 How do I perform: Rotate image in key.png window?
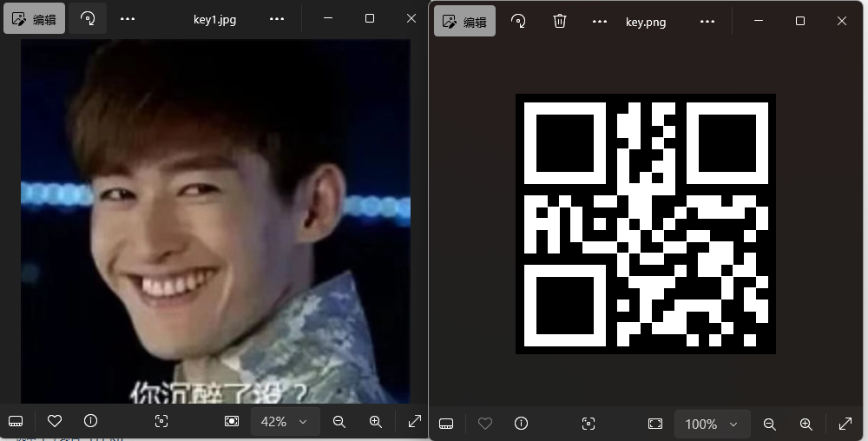pos(518,22)
